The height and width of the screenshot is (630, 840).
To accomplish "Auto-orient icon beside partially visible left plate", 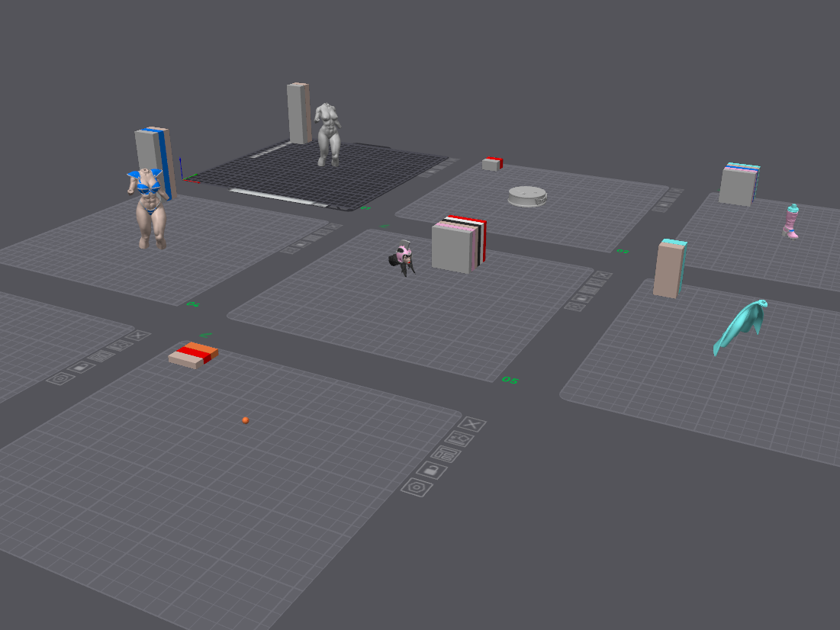I will (120, 346).
